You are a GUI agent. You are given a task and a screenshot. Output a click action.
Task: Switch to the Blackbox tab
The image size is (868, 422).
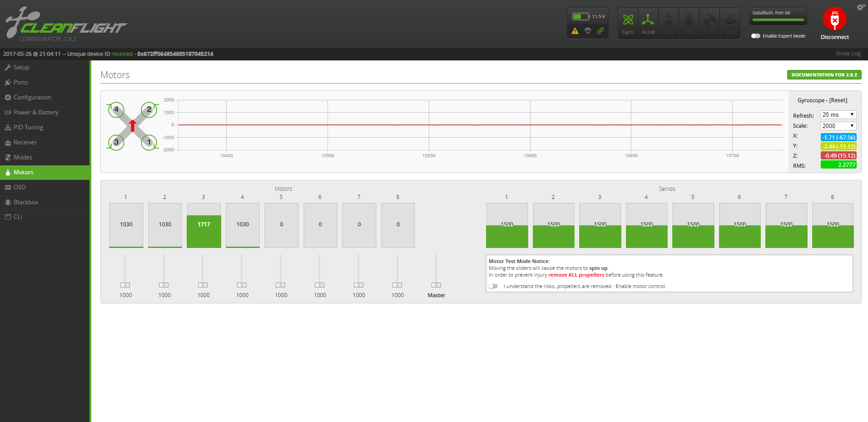pyautogui.click(x=26, y=202)
